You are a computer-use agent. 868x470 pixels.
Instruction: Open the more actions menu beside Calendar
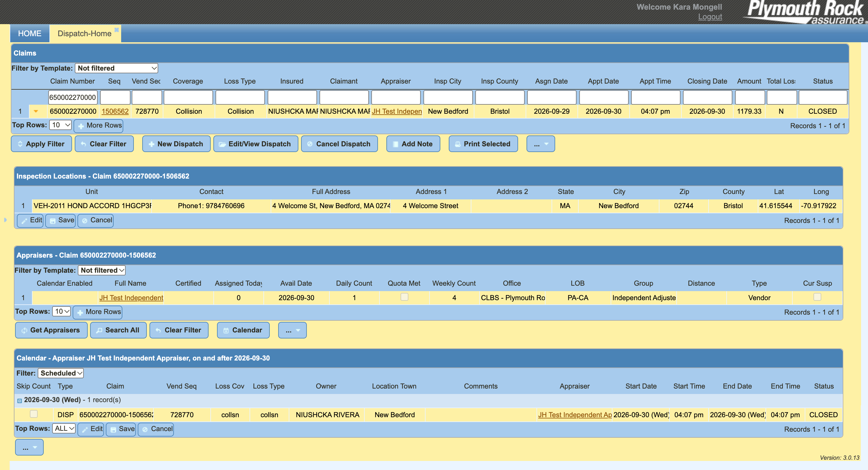(x=292, y=330)
